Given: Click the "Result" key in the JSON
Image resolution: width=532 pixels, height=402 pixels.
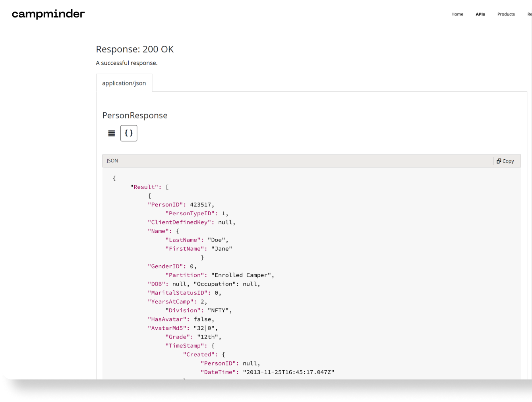Looking at the screenshot, I should click(x=145, y=187).
